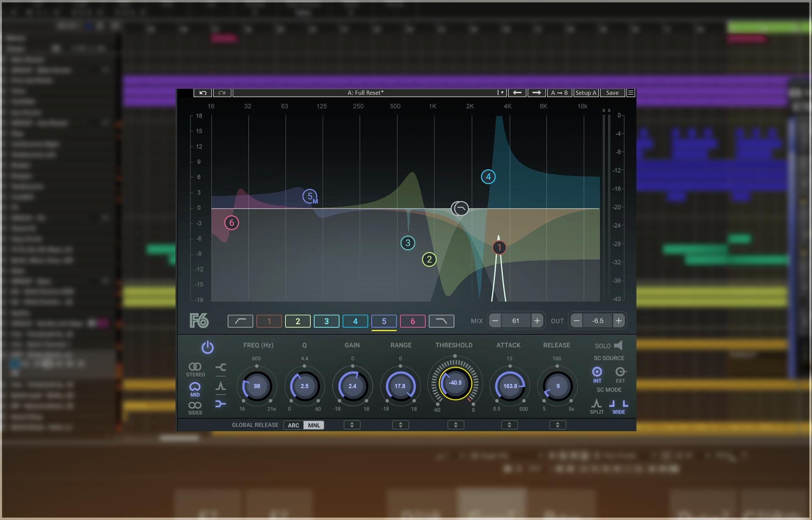Select the bell filter shape icon
The image size is (812, 520).
pyautogui.click(x=220, y=386)
